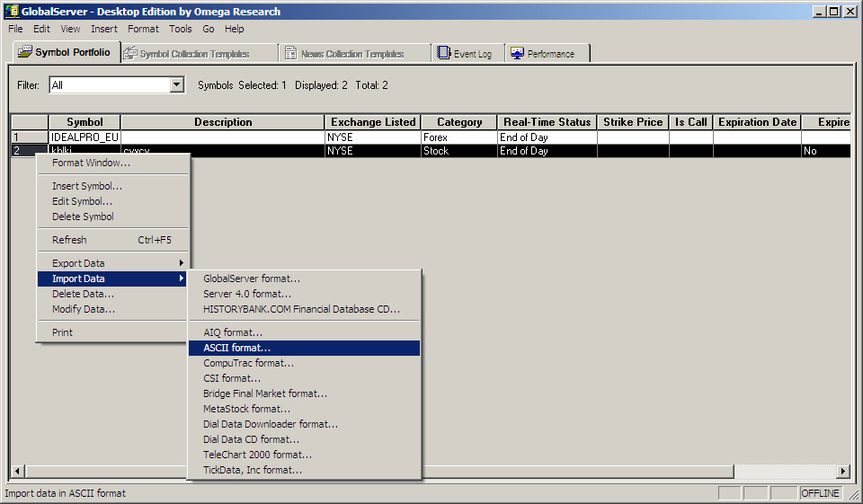Select ASCII format import option
This screenshot has width=863, height=504.
click(305, 348)
